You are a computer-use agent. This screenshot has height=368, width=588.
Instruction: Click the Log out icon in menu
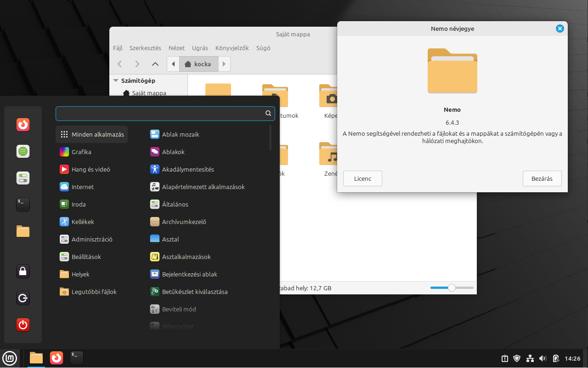pyautogui.click(x=23, y=298)
